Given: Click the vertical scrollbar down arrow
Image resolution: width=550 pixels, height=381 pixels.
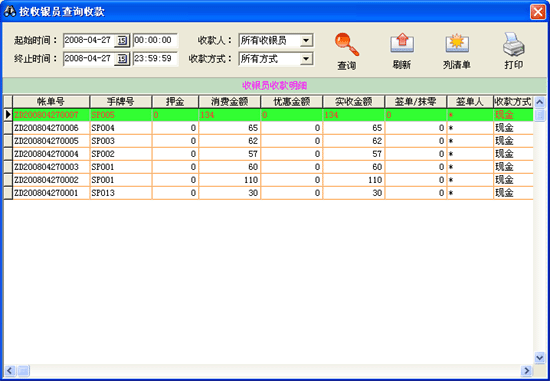Looking at the screenshot, I should point(539,357).
